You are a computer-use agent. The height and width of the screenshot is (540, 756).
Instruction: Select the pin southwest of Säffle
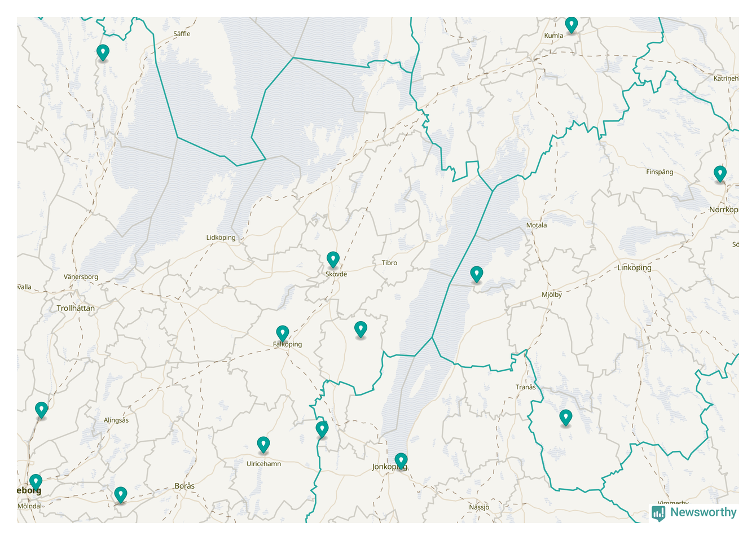tap(103, 52)
